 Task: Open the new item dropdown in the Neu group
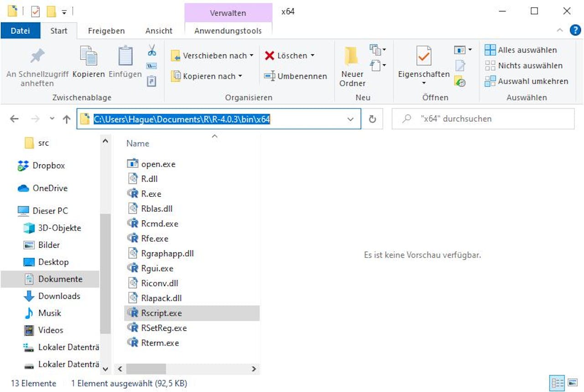tap(377, 49)
